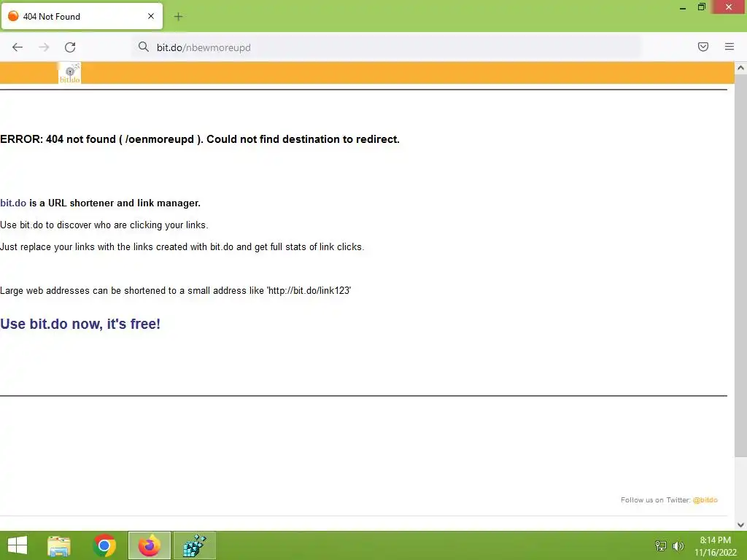The width and height of the screenshot is (747, 560).
Task: Switch to Firefox taskbar button
Action: coord(149,545)
